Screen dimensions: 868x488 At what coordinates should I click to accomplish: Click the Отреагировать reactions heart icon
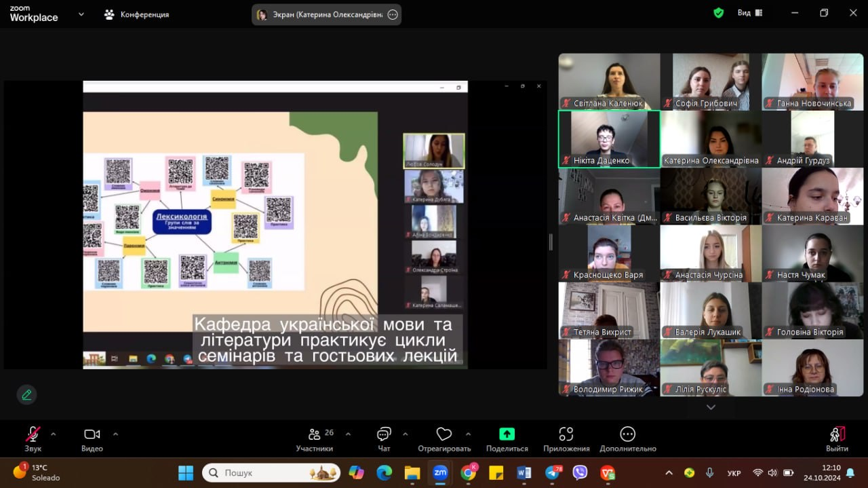click(444, 435)
